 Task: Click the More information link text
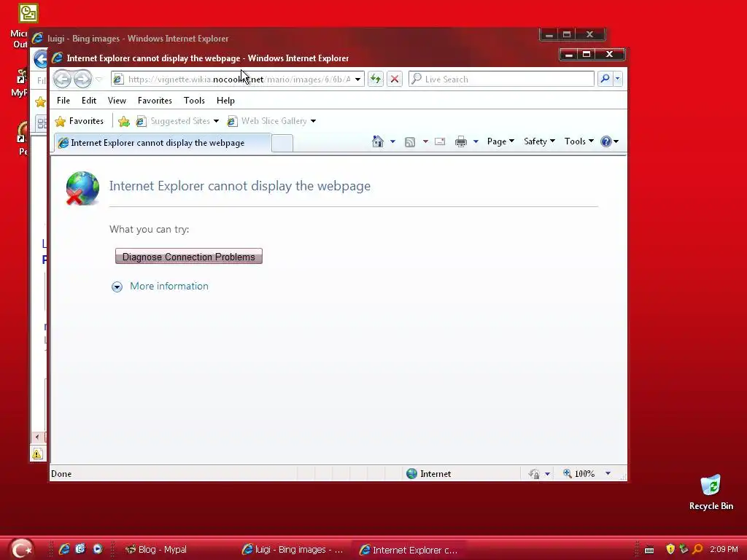tap(169, 286)
